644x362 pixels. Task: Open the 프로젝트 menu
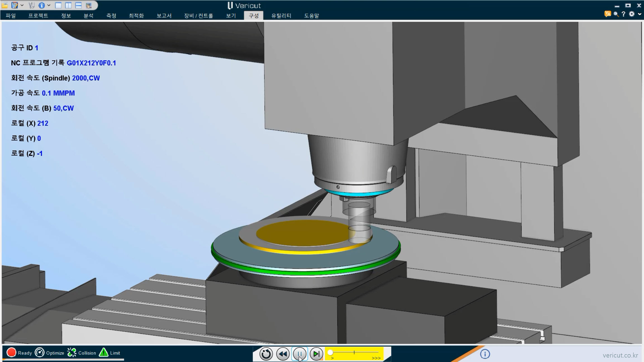click(x=38, y=16)
